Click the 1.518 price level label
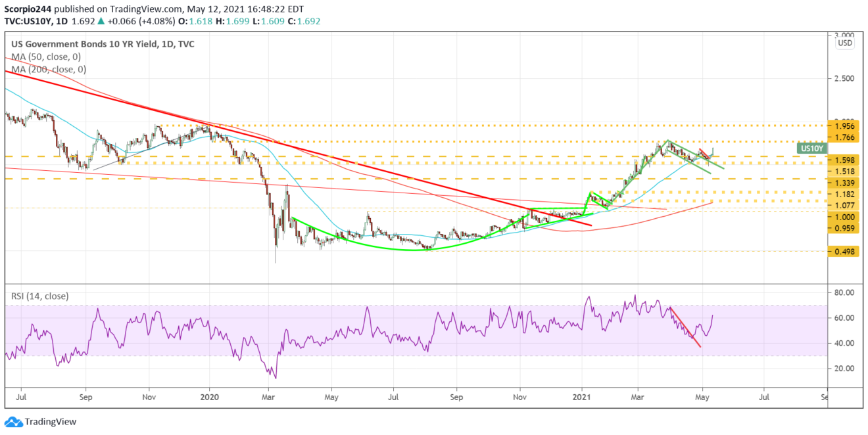Viewport: 868px width, 435px height. click(842, 172)
